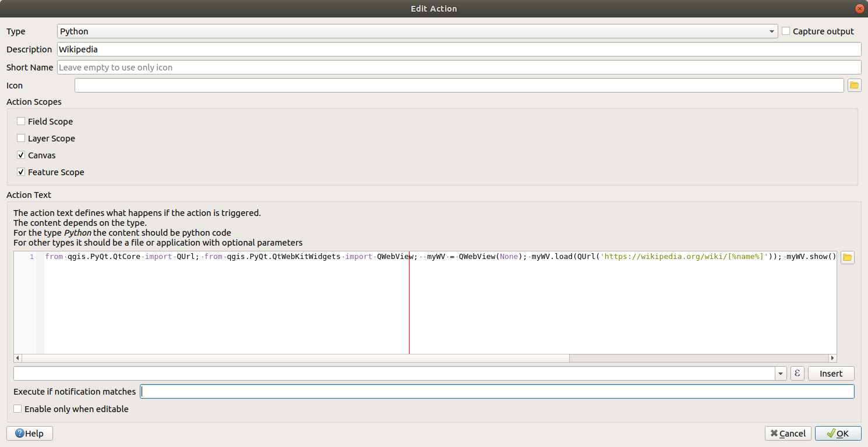Insert an expression using the ε button
This screenshot has height=447, width=868.
pyautogui.click(x=797, y=373)
